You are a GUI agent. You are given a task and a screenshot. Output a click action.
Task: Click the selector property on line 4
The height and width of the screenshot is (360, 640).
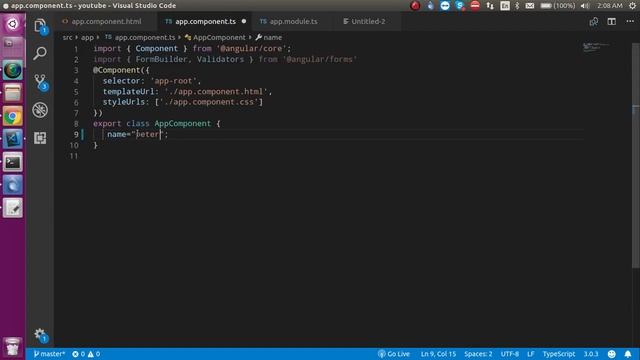[121, 81]
